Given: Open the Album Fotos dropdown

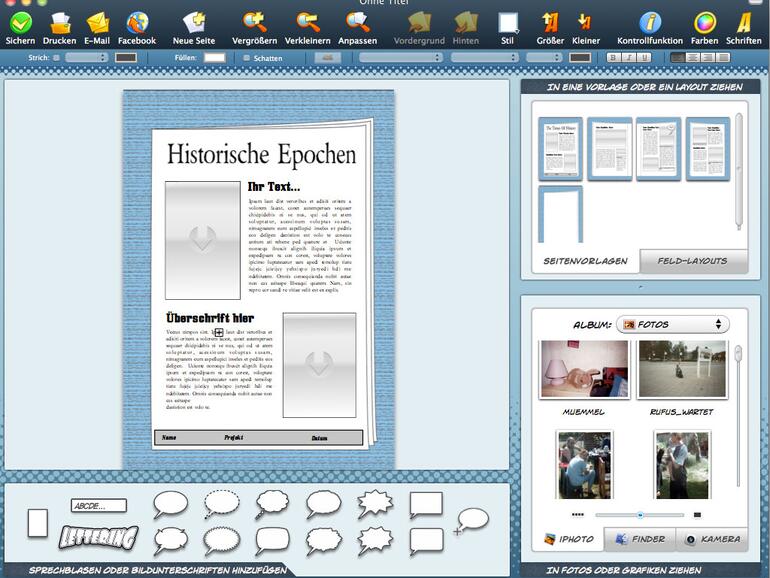Looking at the screenshot, I should pyautogui.click(x=672, y=324).
